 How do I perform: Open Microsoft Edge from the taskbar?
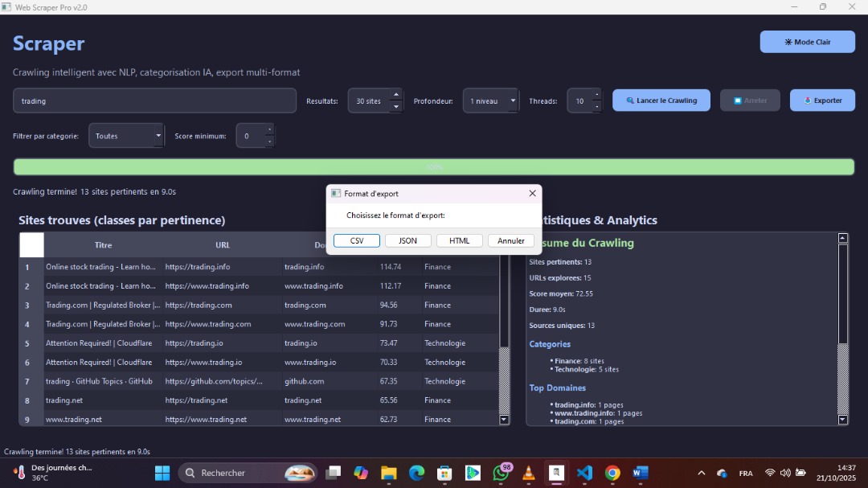coord(416,473)
